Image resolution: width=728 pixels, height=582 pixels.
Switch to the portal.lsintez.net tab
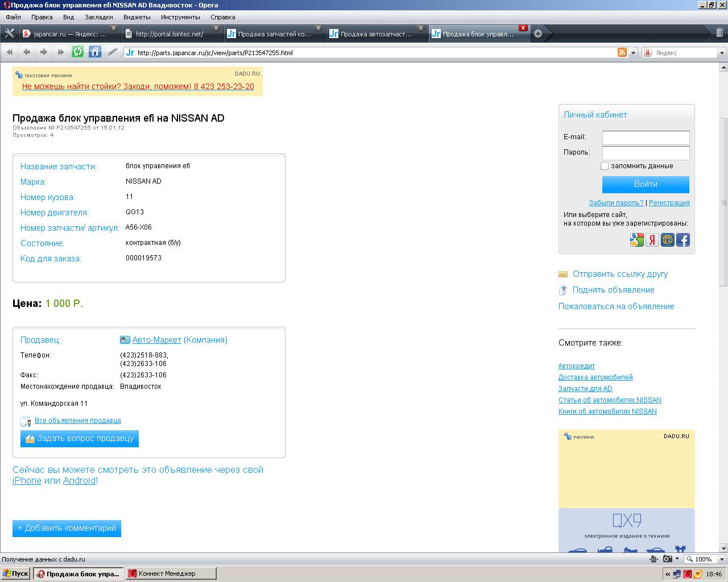[x=169, y=34]
